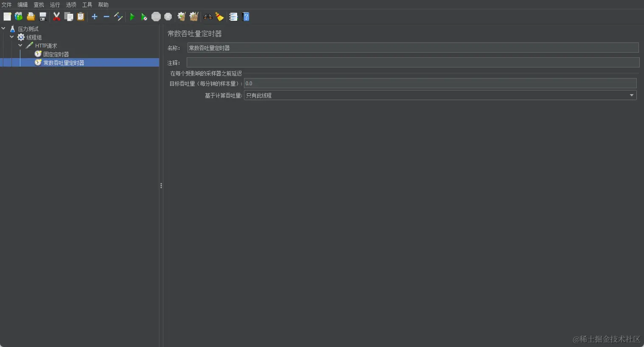The image size is (644, 347).
Task: Select 线程组 in the tree
Action: [x=34, y=37]
